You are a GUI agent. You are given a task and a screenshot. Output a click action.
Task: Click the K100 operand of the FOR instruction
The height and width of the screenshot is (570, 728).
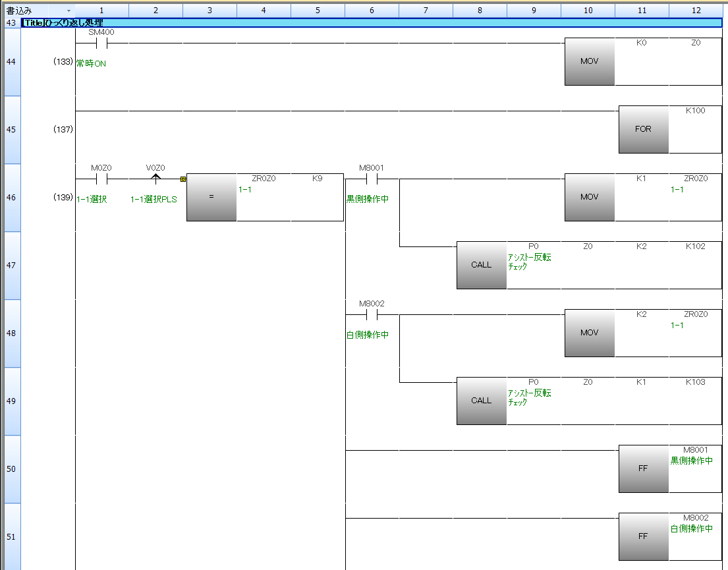pos(695,111)
